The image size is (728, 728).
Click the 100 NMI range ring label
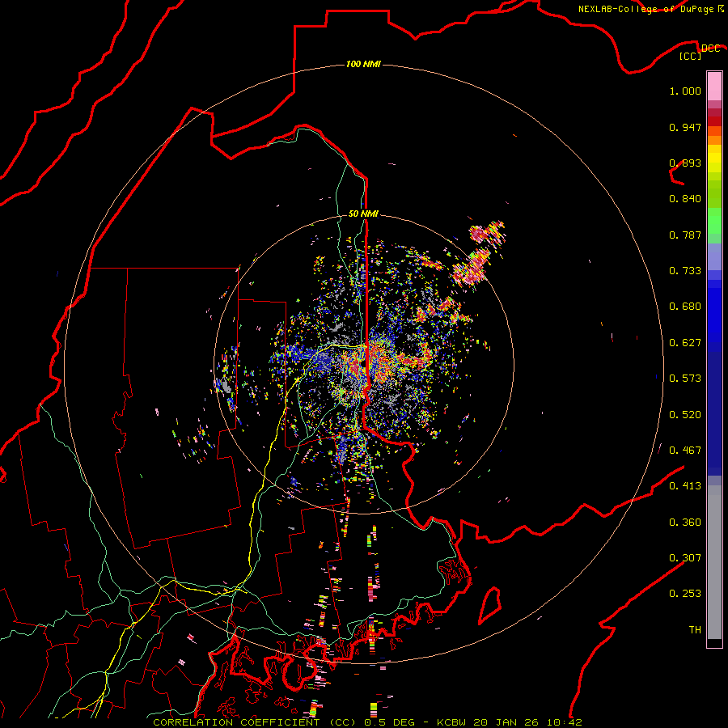[363, 64]
